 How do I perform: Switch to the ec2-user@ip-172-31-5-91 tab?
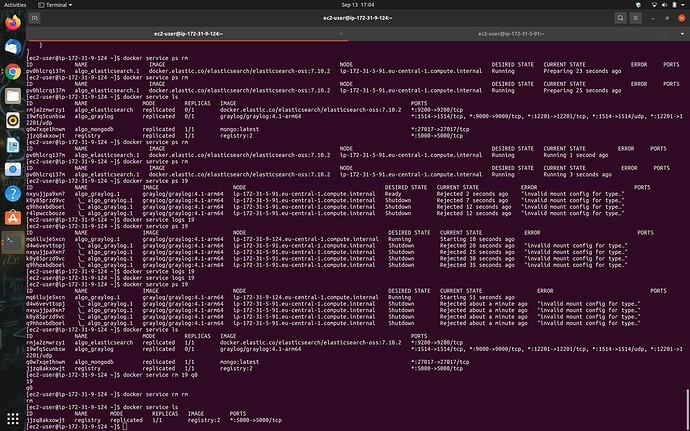(511, 34)
